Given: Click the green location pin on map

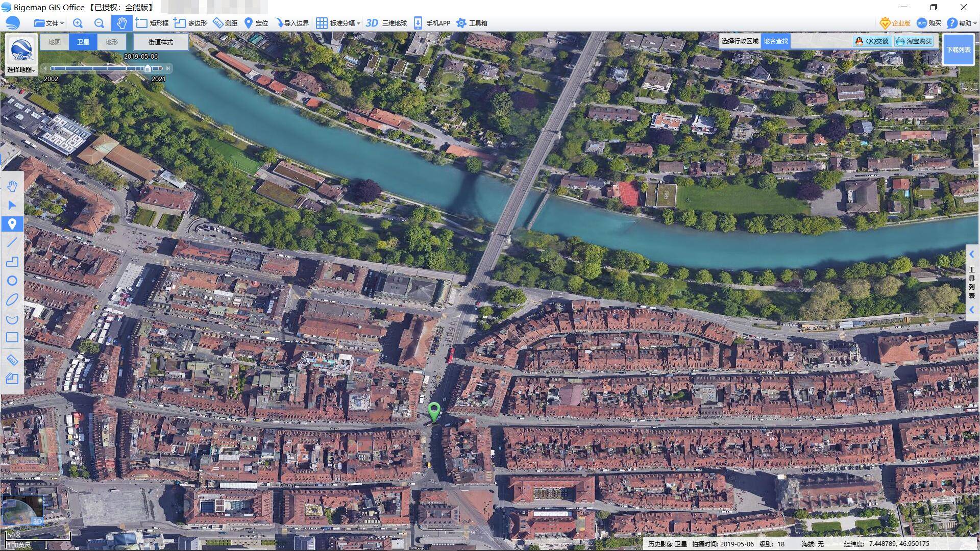Looking at the screenshot, I should point(434,411).
